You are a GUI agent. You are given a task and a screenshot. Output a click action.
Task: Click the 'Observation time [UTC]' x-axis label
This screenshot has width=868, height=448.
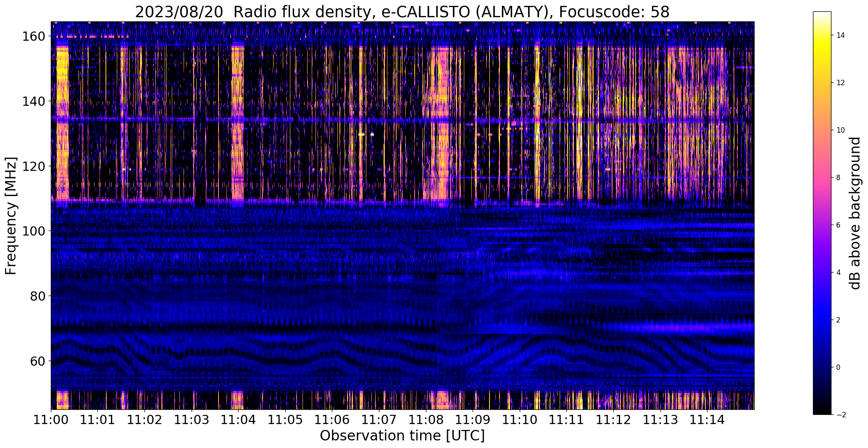coord(402,436)
